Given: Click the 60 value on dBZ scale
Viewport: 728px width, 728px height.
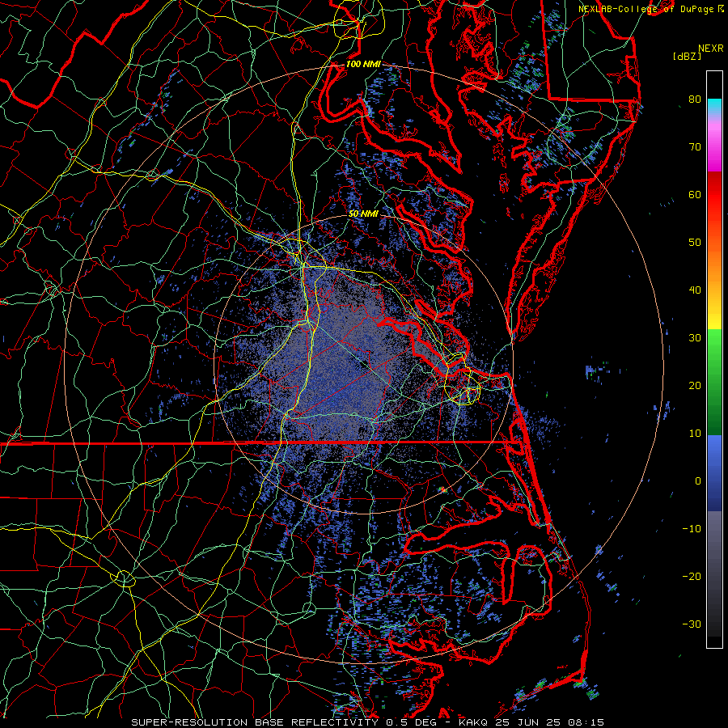Looking at the screenshot, I should click(x=695, y=194).
